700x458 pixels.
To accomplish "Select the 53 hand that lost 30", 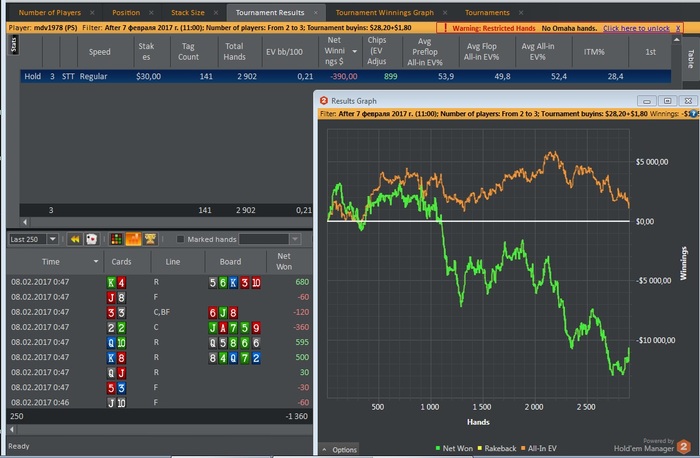I will (160, 387).
